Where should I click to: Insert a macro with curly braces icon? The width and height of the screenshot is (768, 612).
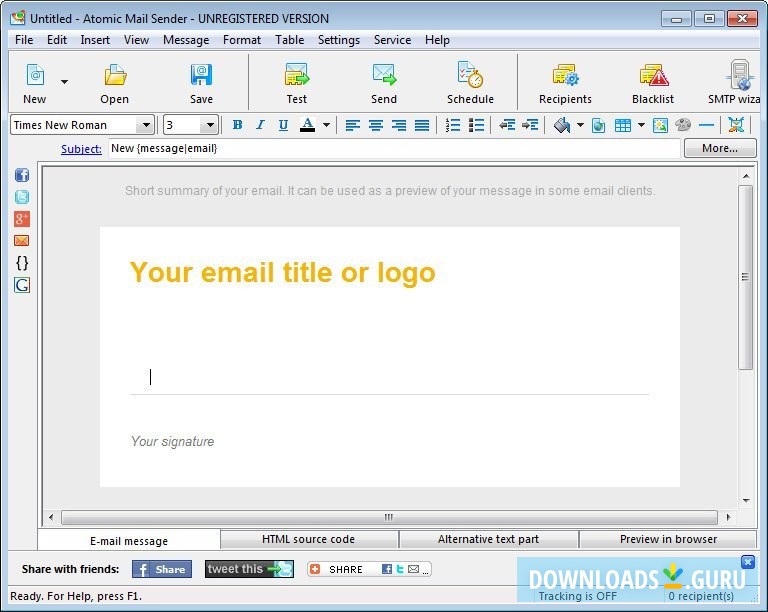click(x=22, y=263)
